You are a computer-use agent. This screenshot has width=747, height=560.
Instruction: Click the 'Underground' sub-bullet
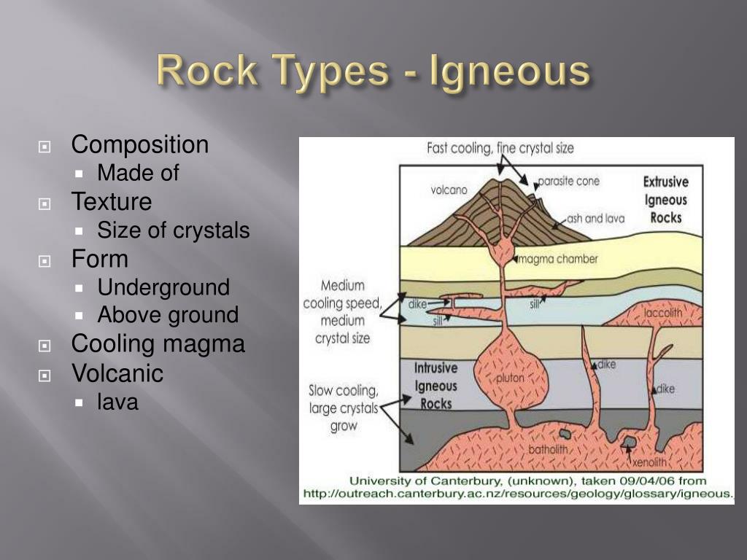(163, 287)
